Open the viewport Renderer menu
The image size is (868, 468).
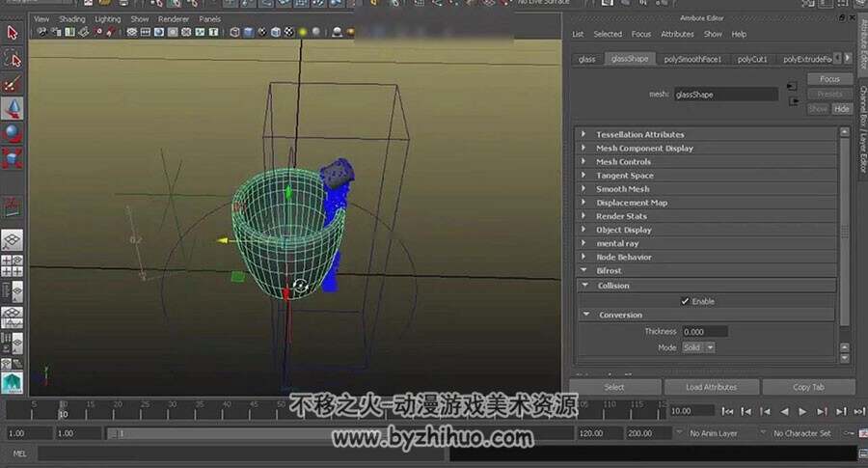174,19
